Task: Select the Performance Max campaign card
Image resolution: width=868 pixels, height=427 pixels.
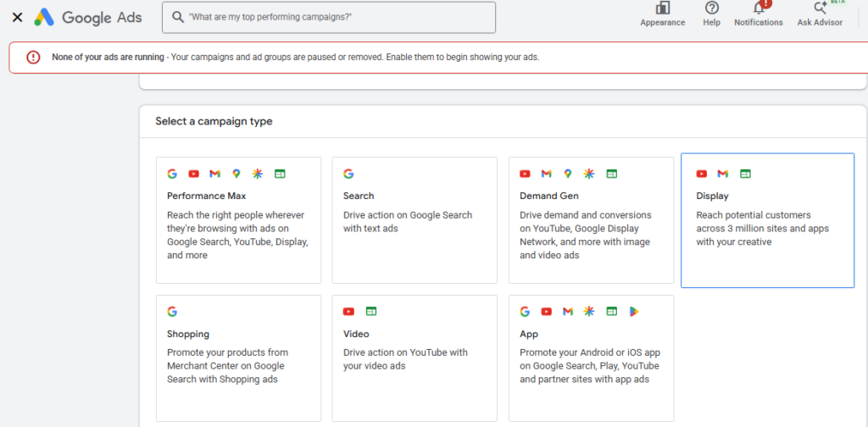Action: pyautogui.click(x=238, y=220)
